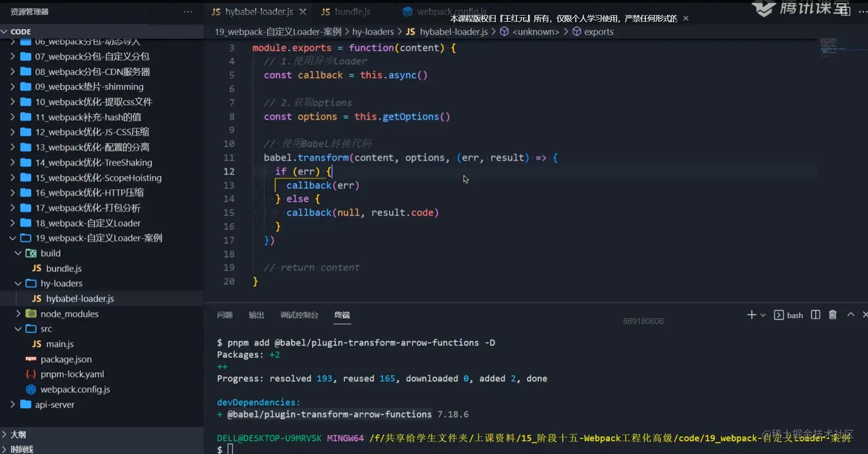Viewport: 868px width, 454px height.
Task: Close the hybabel-loader.js editor tab
Action: [x=303, y=11]
